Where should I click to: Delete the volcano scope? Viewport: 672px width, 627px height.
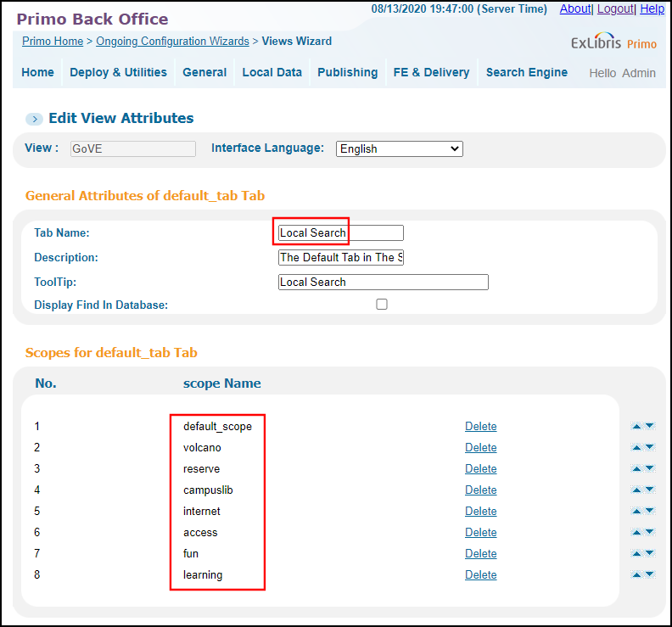tap(481, 447)
